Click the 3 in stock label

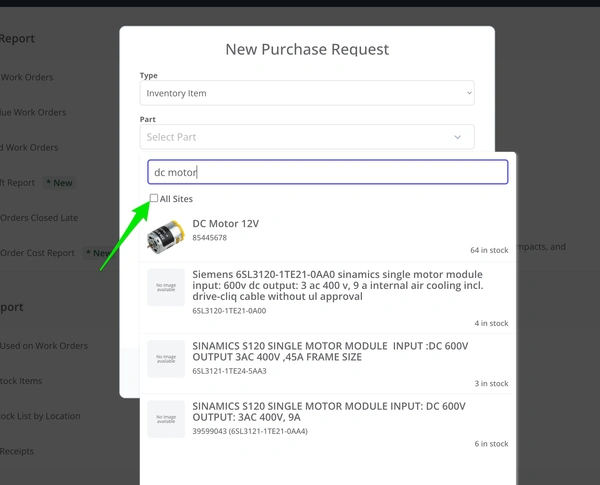point(491,383)
